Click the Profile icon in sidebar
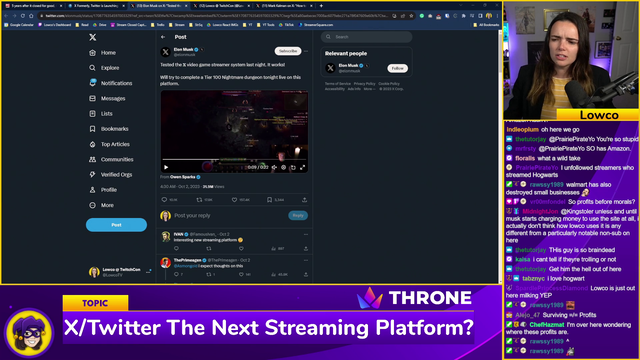640x360 pixels. (93, 190)
